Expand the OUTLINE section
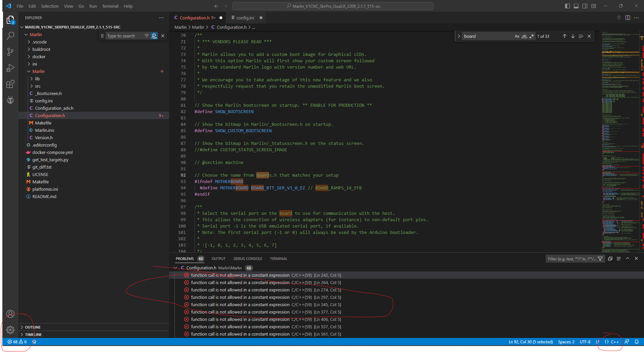 coord(33,327)
